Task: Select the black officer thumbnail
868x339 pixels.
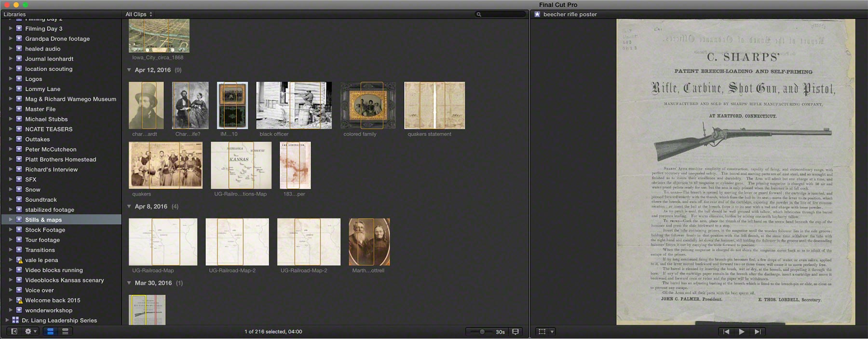Action: point(294,105)
